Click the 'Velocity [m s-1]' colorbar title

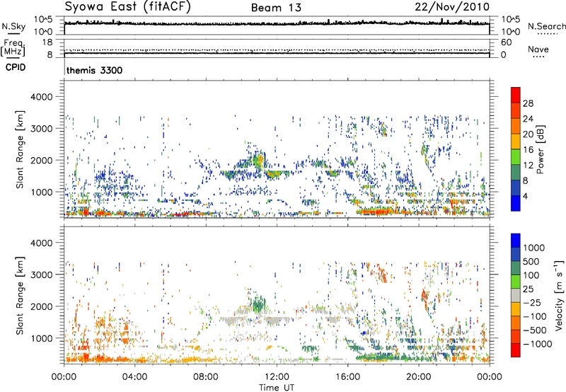tap(559, 295)
